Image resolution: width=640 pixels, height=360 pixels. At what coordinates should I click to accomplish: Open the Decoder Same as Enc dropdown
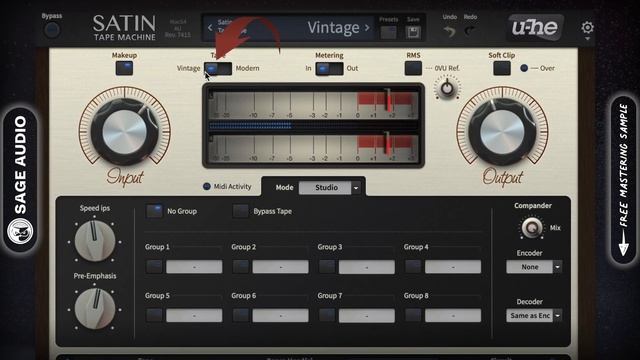(x=533, y=316)
